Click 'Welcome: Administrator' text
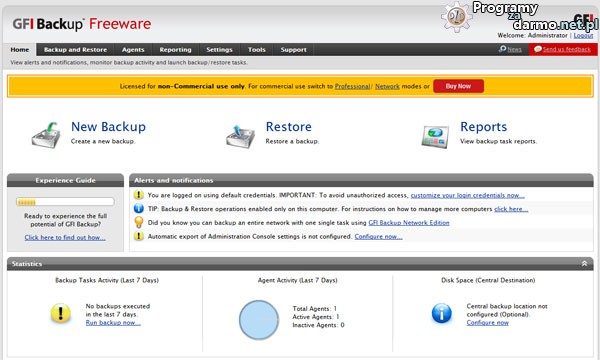The width and height of the screenshot is (600, 360). pyautogui.click(x=532, y=35)
